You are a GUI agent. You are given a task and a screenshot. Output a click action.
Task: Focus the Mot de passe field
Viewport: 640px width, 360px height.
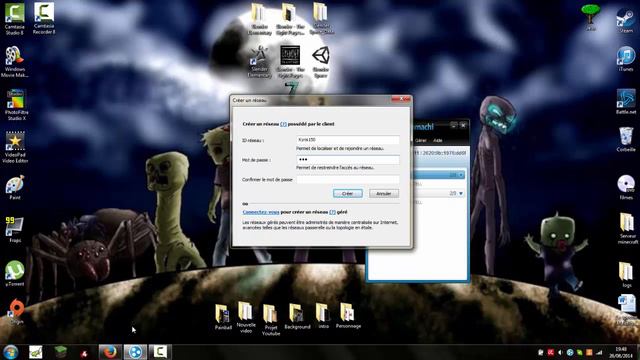pos(348,159)
